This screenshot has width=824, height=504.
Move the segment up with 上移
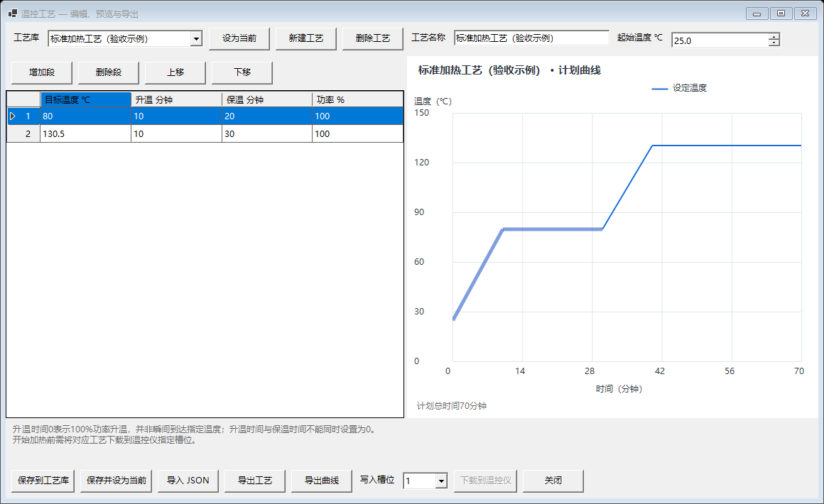tap(175, 72)
